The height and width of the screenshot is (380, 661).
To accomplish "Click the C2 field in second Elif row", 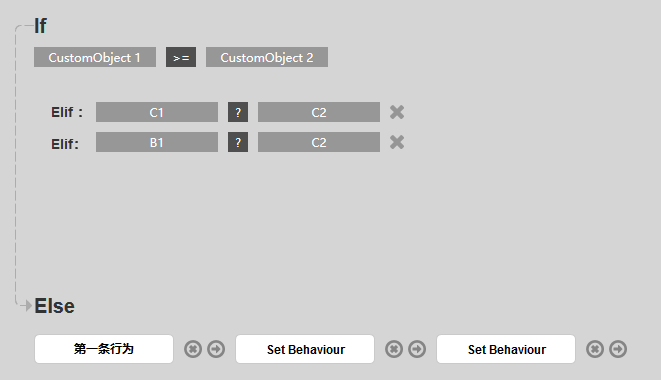I will [x=319, y=142].
